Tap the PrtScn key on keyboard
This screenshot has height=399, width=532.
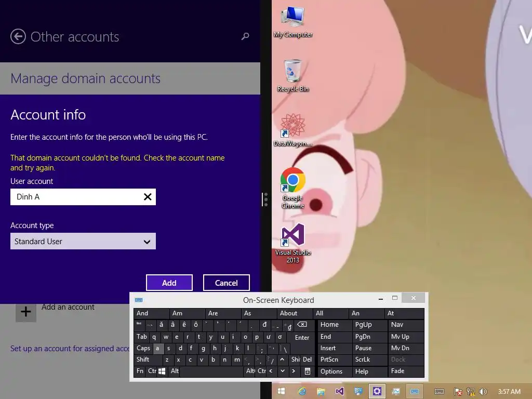tap(335, 360)
